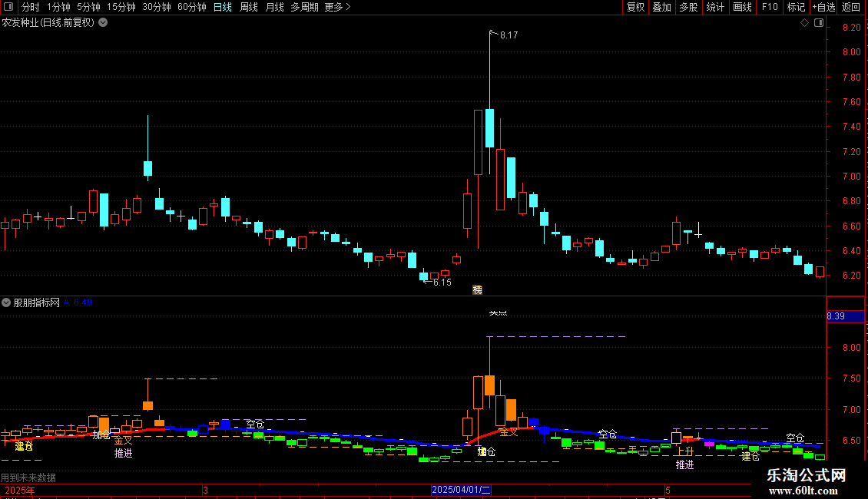The height and width of the screenshot is (499, 868).
Task: Click the 农发种业(日线.前复权) title
Action: 48,23
